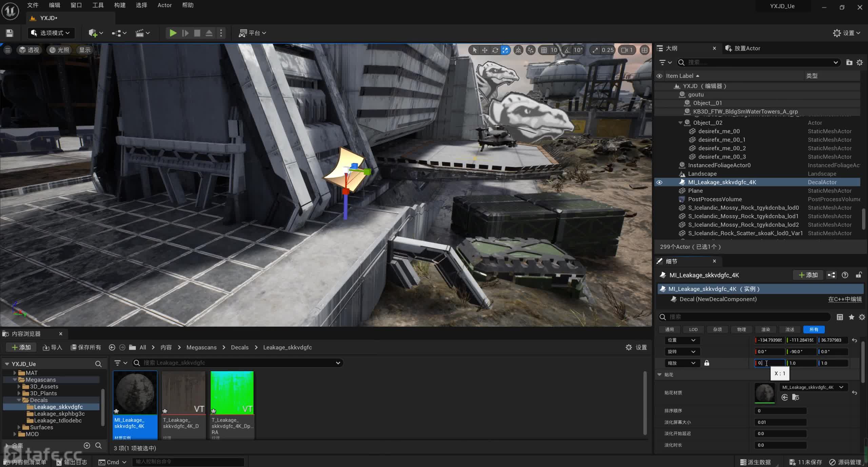Open the play options three-dot menu
This screenshot has width=868, height=467.
[221, 33]
